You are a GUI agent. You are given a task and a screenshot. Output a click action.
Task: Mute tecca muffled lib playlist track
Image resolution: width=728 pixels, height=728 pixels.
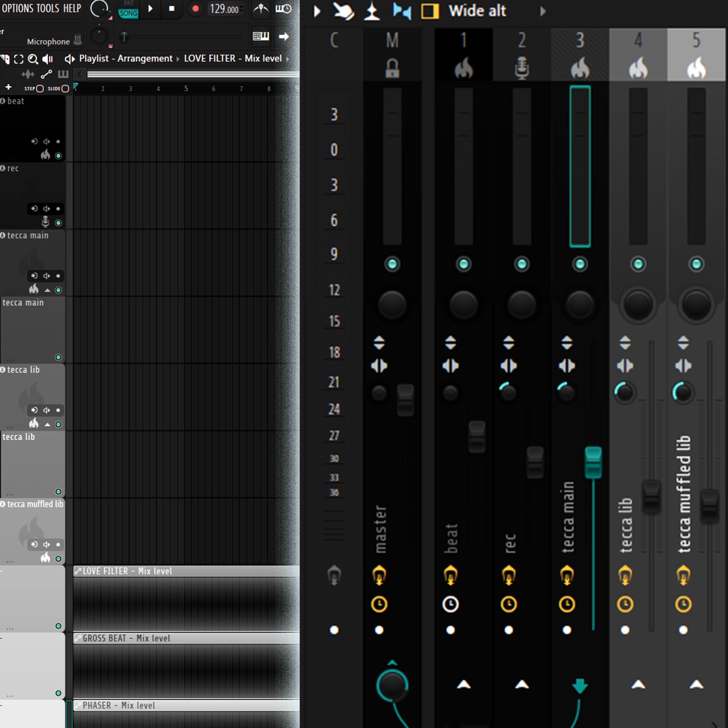click(58, 559)
